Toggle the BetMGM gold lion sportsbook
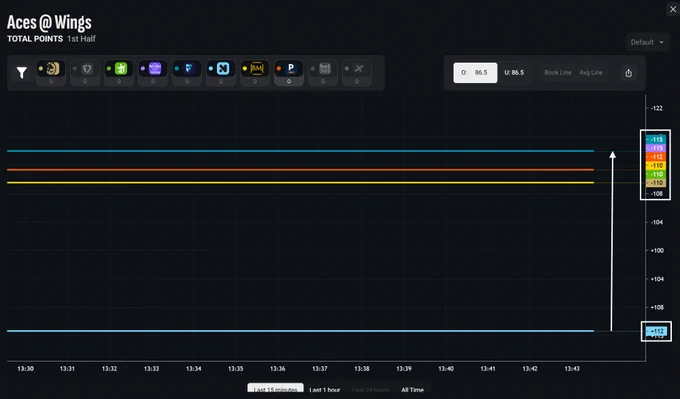680x399 pixels. coord(51,69)
